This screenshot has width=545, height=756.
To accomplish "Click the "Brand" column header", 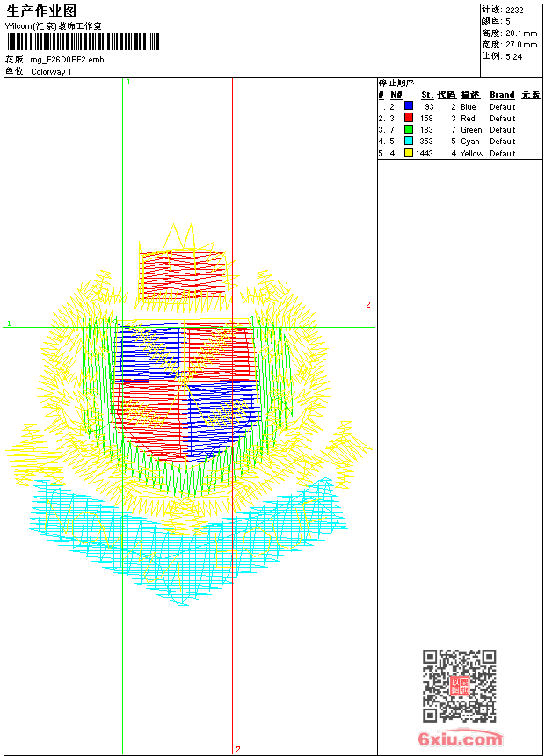I will coord(502,95).
